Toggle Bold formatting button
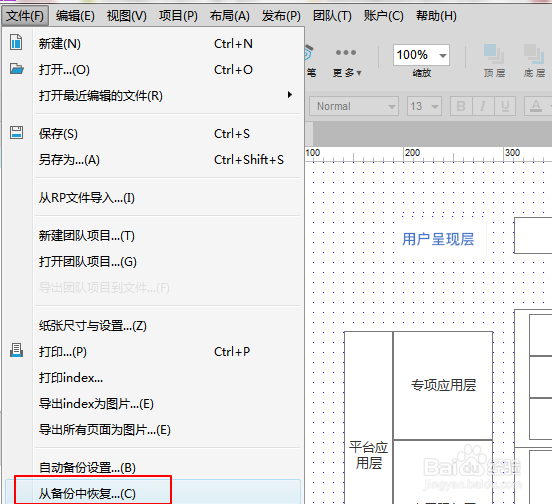This screenshot has width=552, height=504. pos(461,106)
